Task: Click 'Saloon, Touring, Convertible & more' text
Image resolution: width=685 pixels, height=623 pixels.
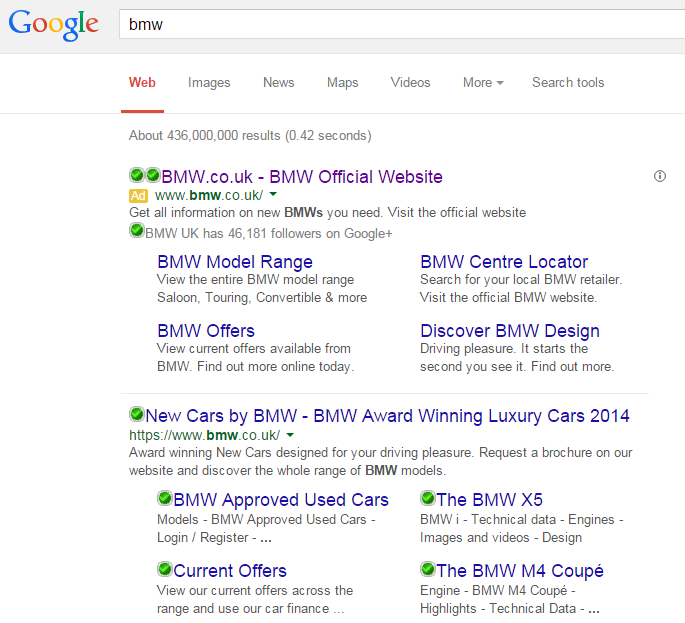Action: coord(262,298)
